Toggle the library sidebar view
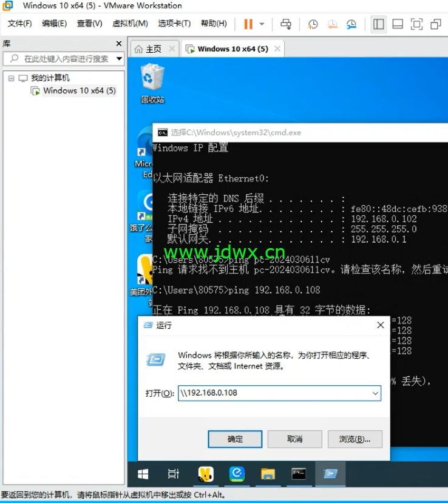The height and width of the screenshot is (503, 448). click(x=378, y=24)
